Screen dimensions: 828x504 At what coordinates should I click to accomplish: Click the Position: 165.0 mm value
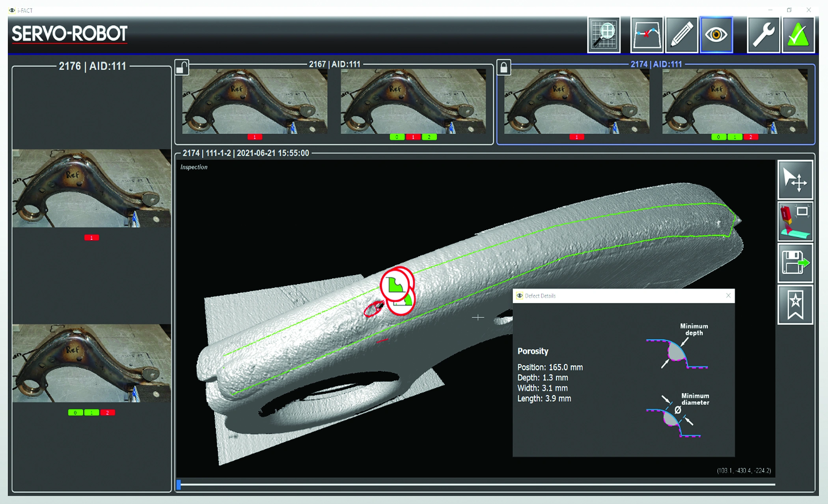[x=550, y=367]
